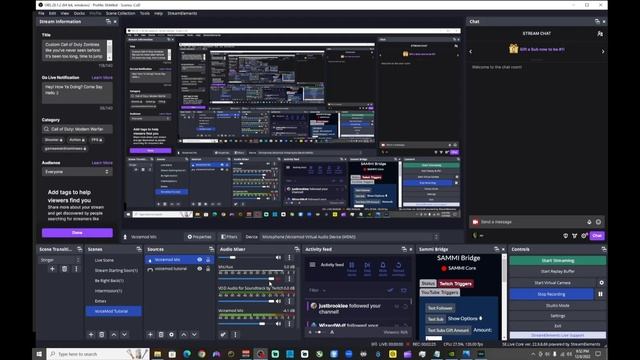The width and height of the screenshot is (640, 360).
Task: Remove the selected scene with the Scenes trash icon
Action: click(x=102, y=334)
